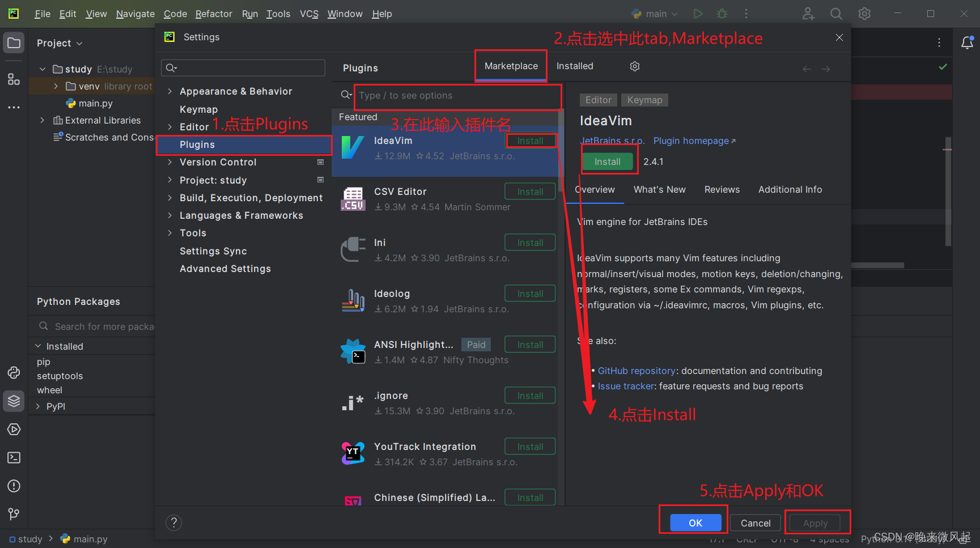This screenshot has width=980, height=548.
Task: Open the More tool windows ellipsis
Action: pos(14,107)
